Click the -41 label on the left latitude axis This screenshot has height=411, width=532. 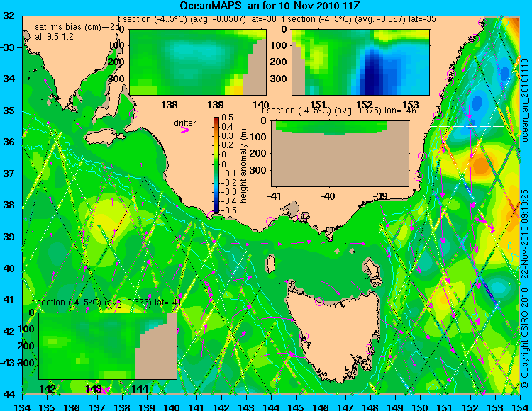[x=8, y=300]
